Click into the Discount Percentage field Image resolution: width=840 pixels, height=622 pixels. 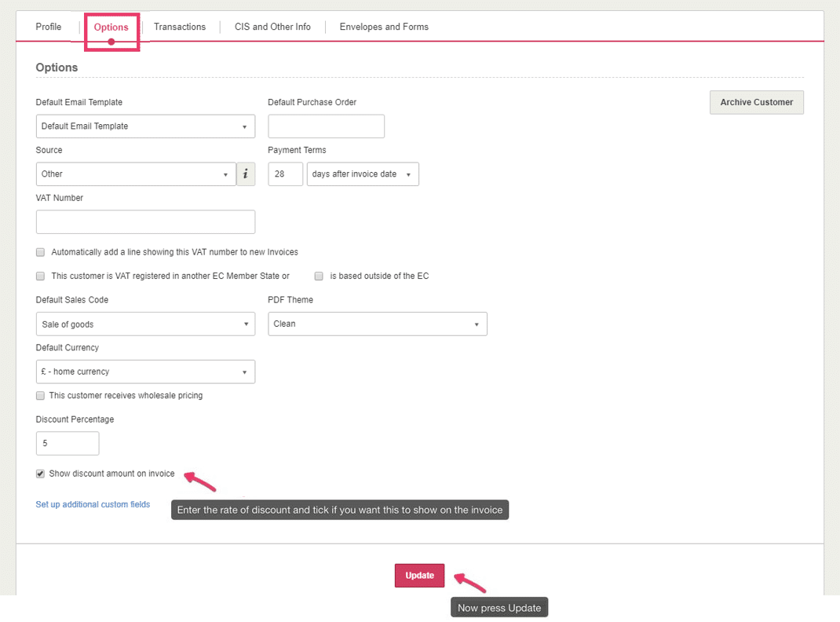coord(68,444)
